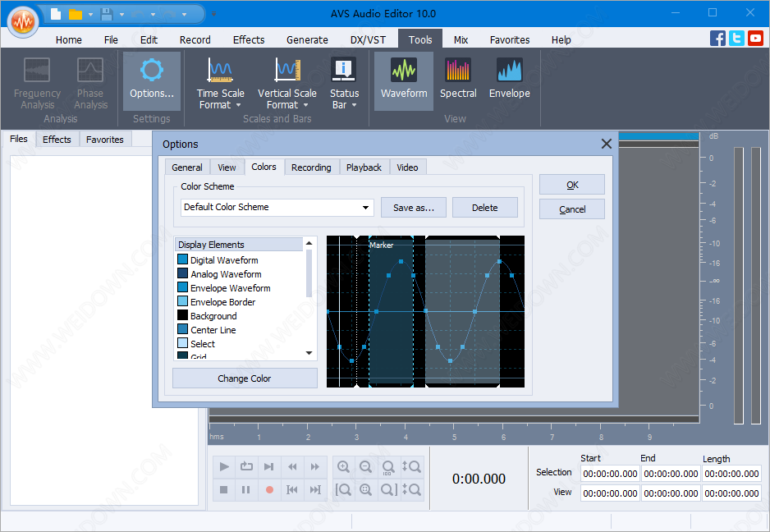Open the Customize Quick Access Toolbar arrow
The height and width of the screenshot is (532, 770).
pos(213,14)
